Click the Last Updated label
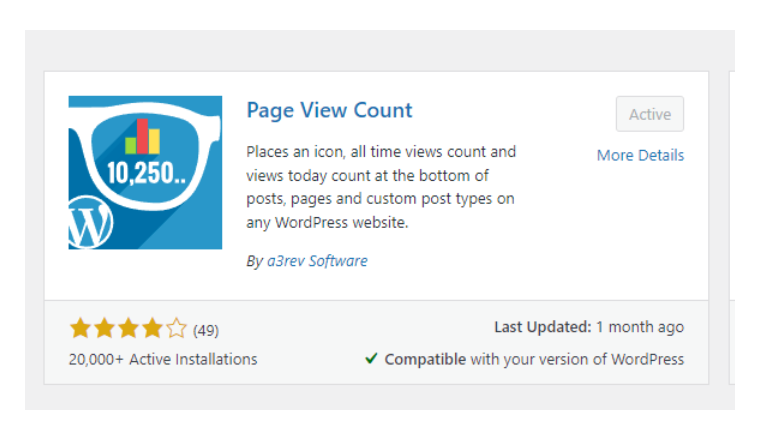The image size is (760, 440). [543, 327]
